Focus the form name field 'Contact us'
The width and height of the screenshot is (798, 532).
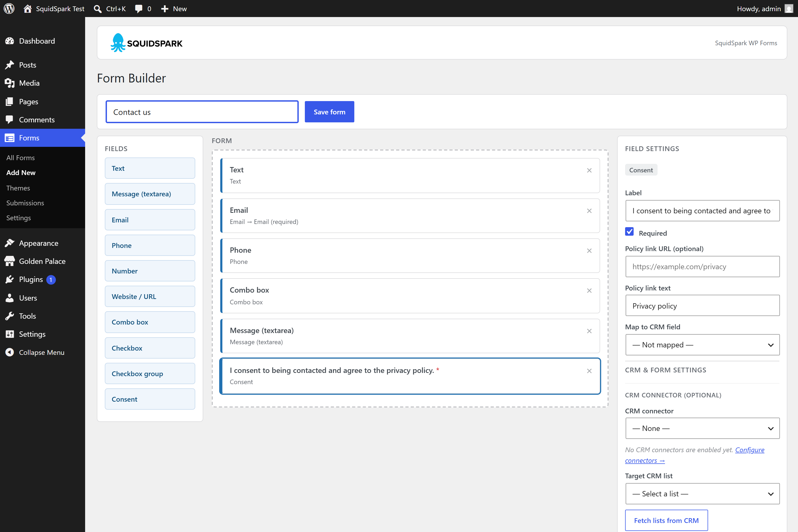click(202, 112)
